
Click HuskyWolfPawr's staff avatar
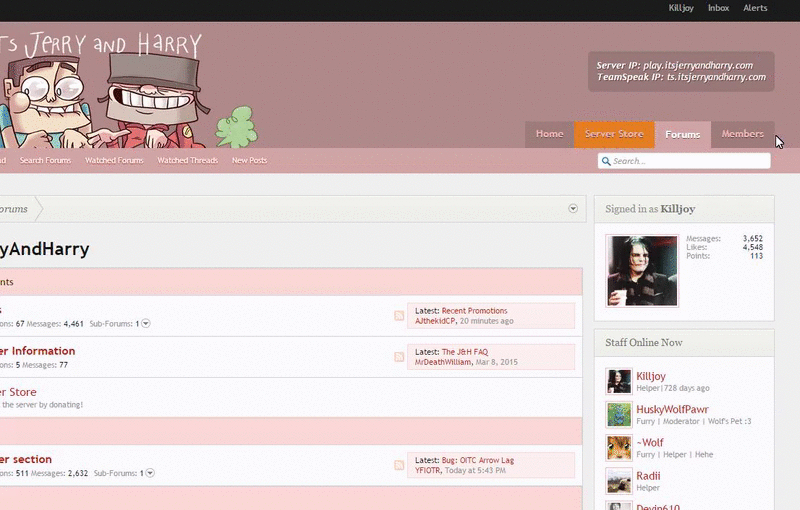619,414
